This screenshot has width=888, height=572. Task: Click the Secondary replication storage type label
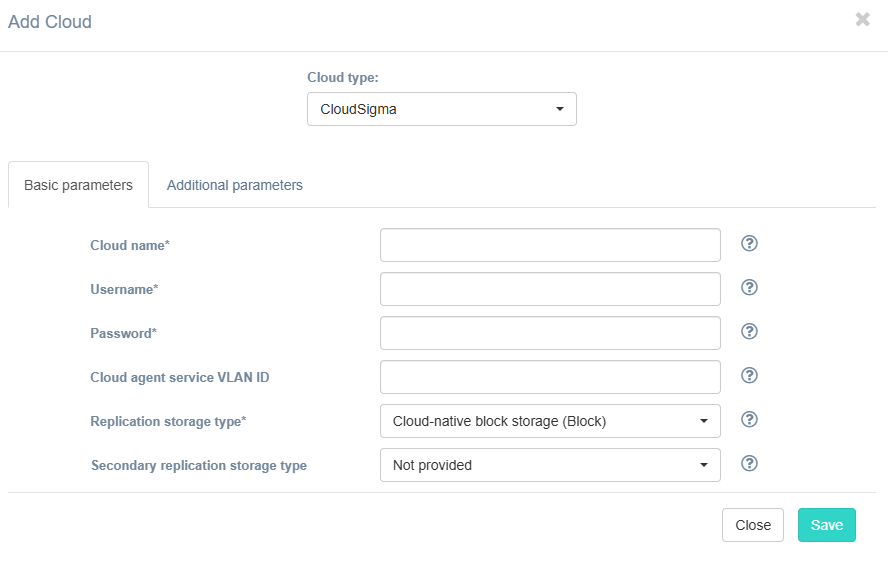point(199,466)
